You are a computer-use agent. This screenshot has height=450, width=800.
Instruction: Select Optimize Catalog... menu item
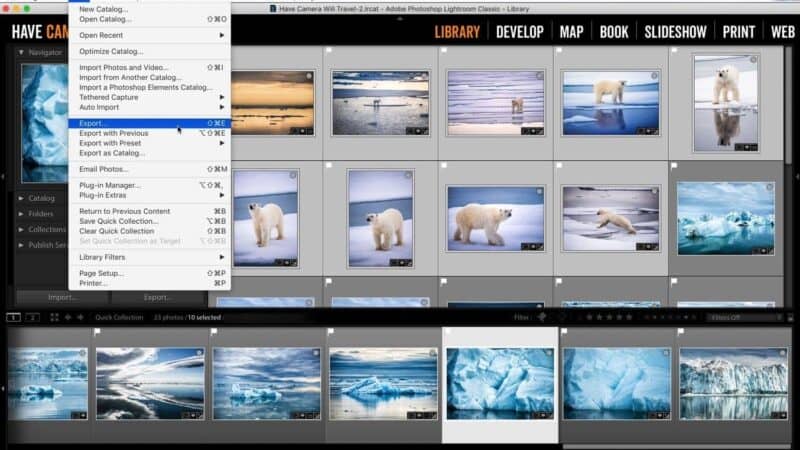coord(149,51)
